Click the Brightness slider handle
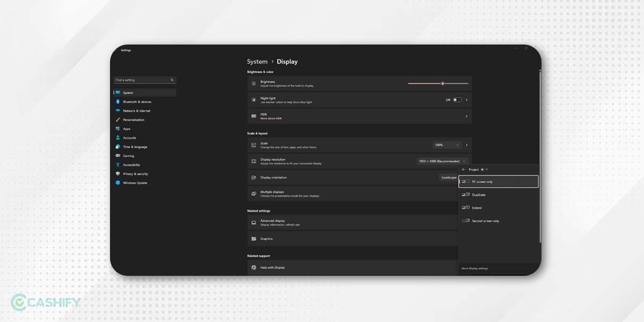The height and width of the screenshot is (322, 644). click(443, 83)
